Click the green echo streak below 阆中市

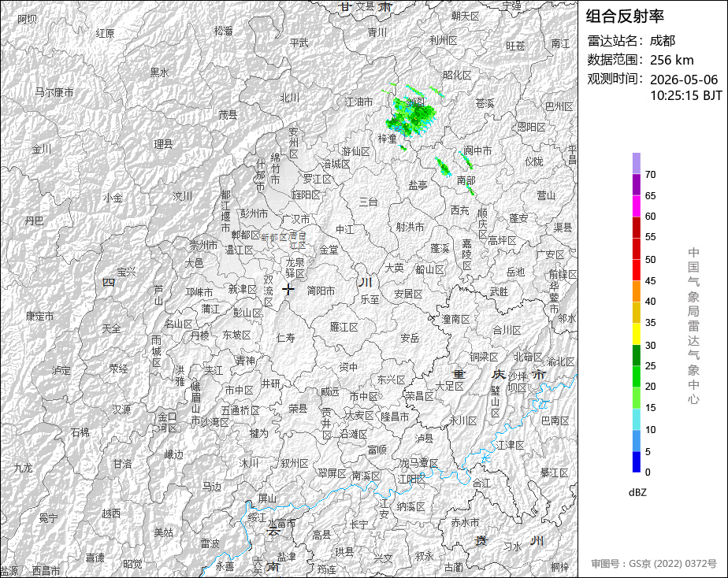pyautogui.click(x=466, y=160)
